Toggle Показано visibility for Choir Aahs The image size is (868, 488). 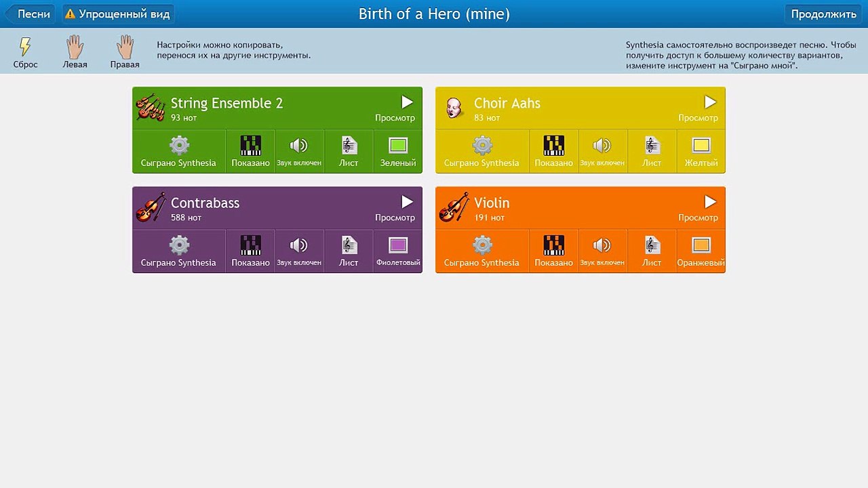[x=553, y=151]
